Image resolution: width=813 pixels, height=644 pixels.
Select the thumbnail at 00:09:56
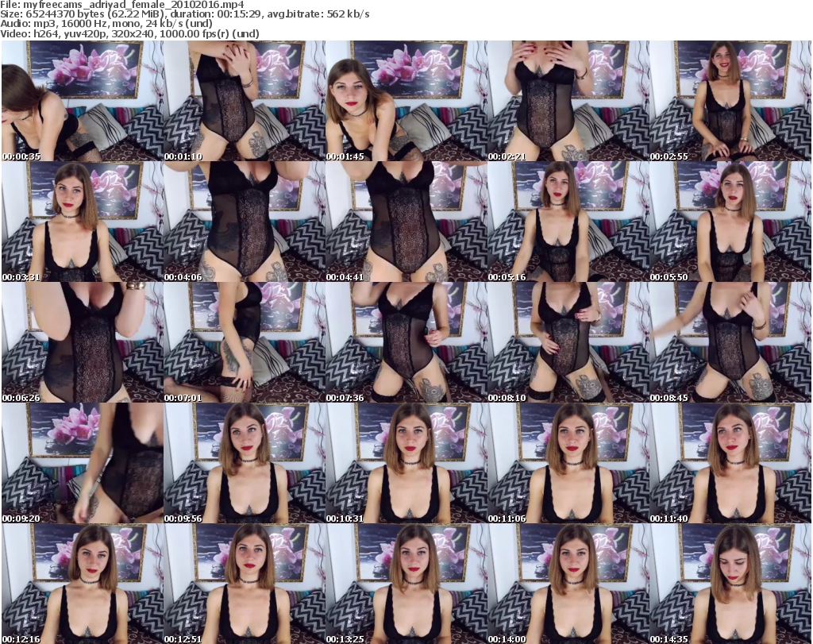[x=245, y=463]
